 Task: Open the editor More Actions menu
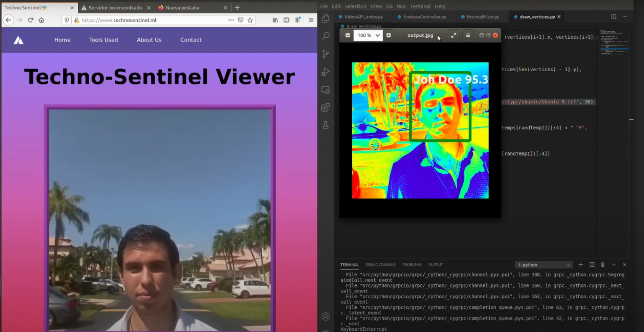point(625,17)
